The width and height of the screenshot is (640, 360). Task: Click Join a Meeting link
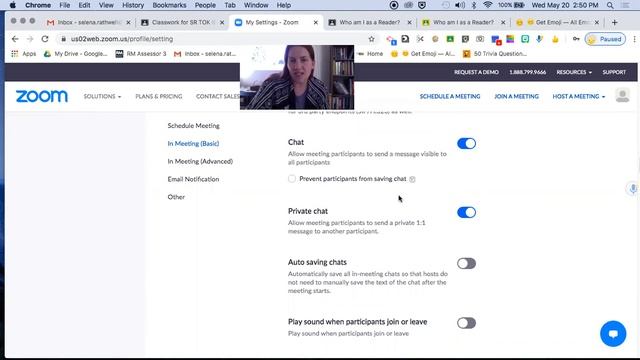tap(516, 96)
